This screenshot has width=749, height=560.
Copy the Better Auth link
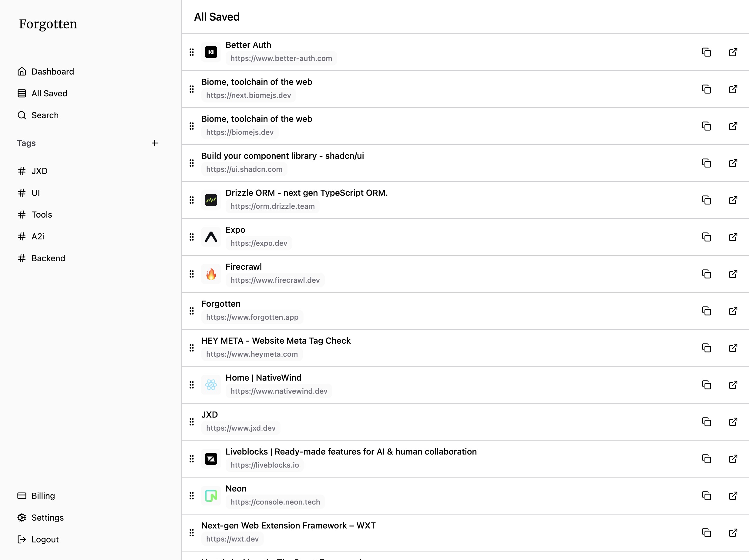pos(706,52)
